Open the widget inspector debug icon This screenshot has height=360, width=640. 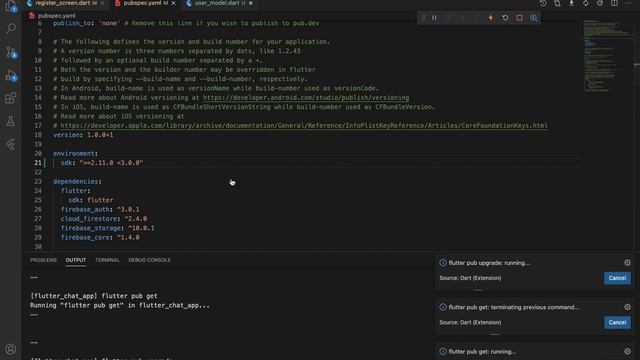[x=533, y=18]
